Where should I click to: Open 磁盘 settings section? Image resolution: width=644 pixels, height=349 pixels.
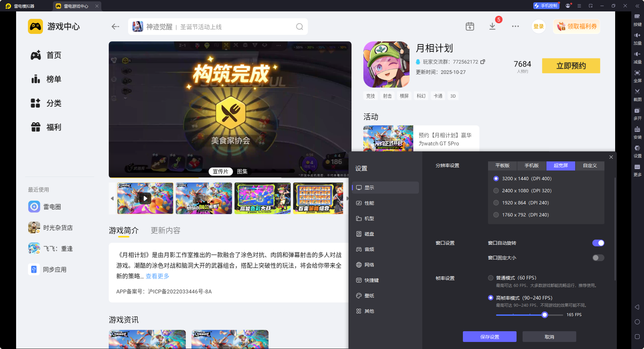(x=386, y=234)
